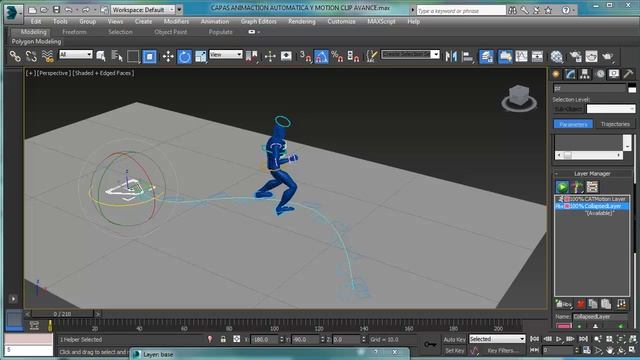Switch to the Freeform ribbon tab
The width and height of the screenshot is (640, 360).
point(74,32)
